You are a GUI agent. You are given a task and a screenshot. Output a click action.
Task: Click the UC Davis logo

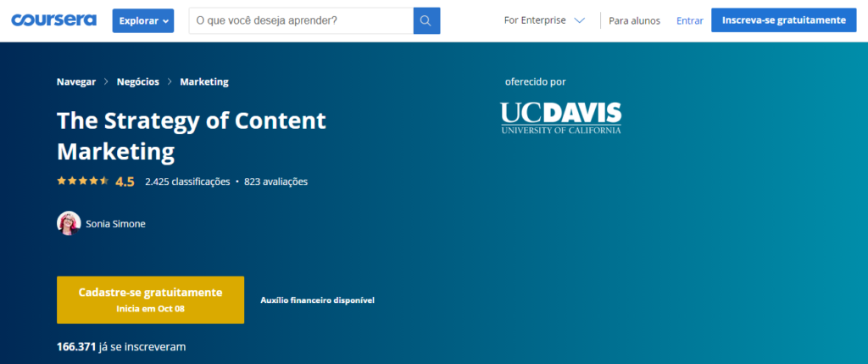coord(561,117)
